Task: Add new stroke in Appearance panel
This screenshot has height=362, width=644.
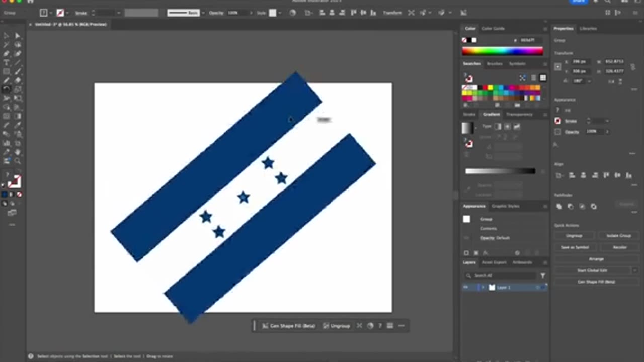Action: [x=466, y=253]
